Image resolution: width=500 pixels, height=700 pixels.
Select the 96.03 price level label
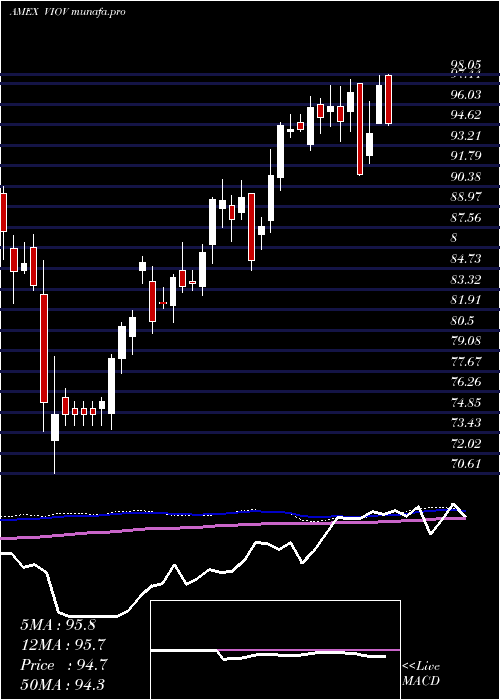click(x=466, y=95)
